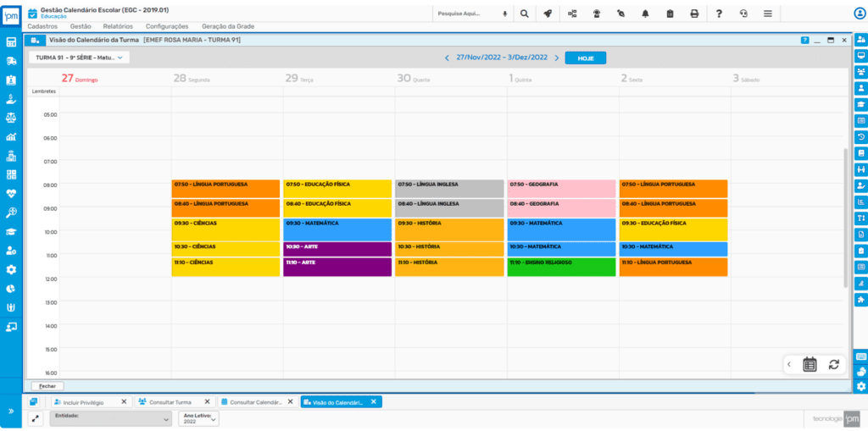Click the puzzle piece icon in right sidebar

tap(861, 299)
